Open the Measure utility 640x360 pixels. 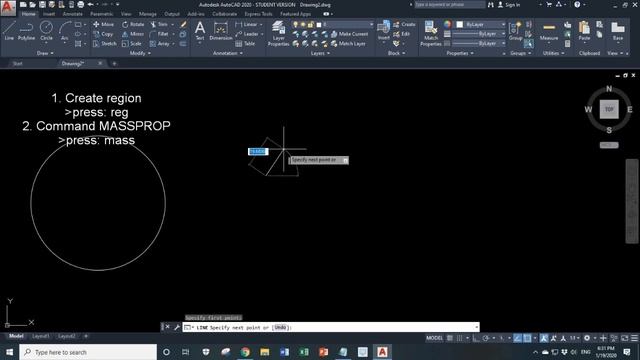point(549,31)
